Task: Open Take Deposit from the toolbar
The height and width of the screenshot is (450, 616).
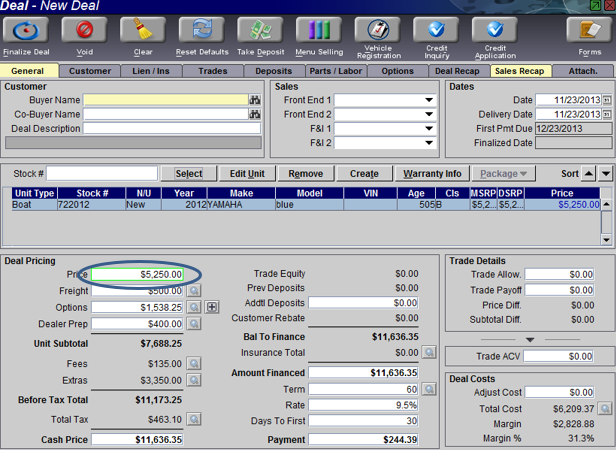Action: tap(260, 30)
